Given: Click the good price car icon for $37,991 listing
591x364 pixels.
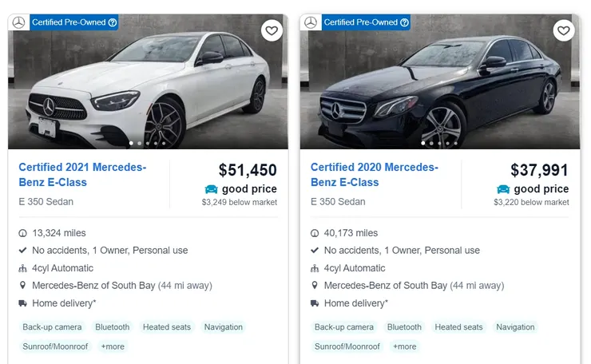Looking at the screenshot, I should pos(503,189).
